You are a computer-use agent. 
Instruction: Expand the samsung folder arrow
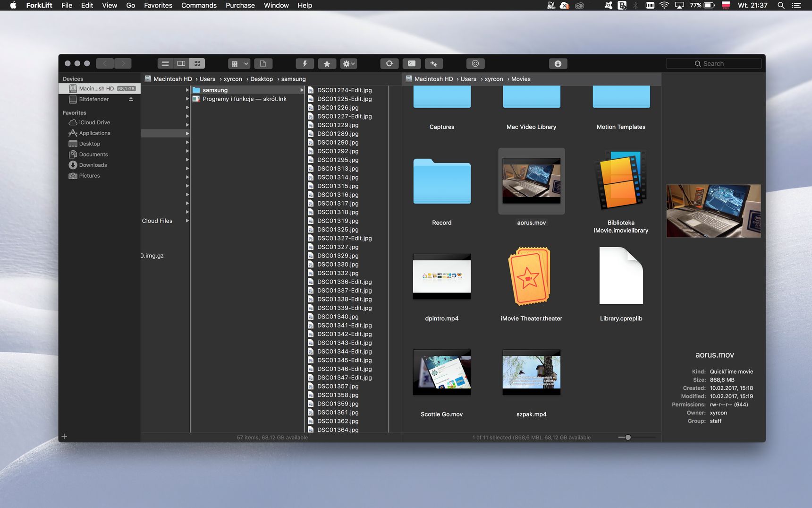(302, 90)
